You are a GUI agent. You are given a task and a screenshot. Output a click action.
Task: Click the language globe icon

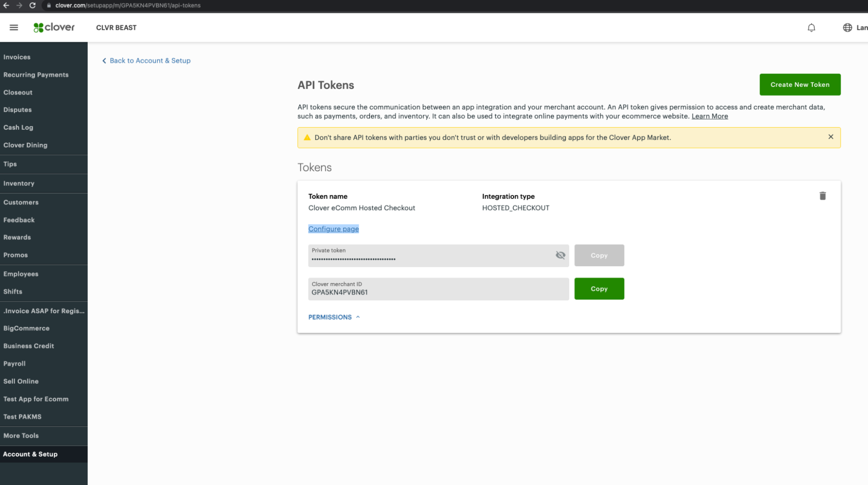(847, 28)
